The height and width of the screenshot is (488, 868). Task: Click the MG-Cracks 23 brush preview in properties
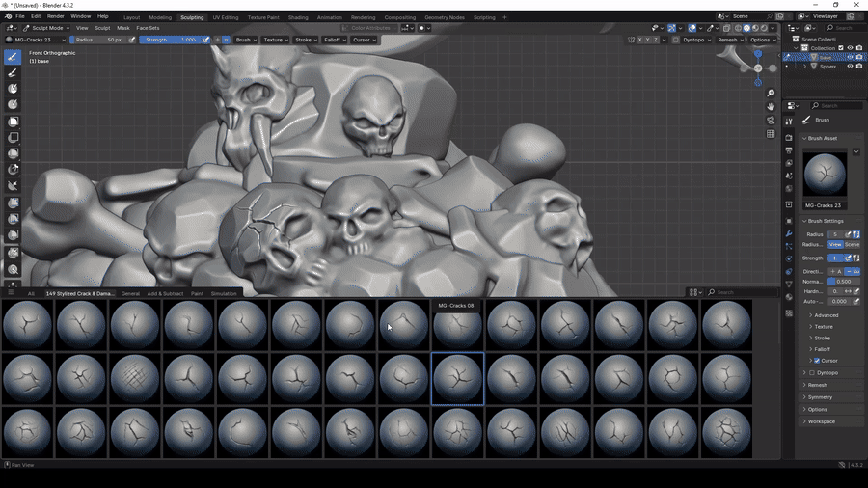pos(825,175)
